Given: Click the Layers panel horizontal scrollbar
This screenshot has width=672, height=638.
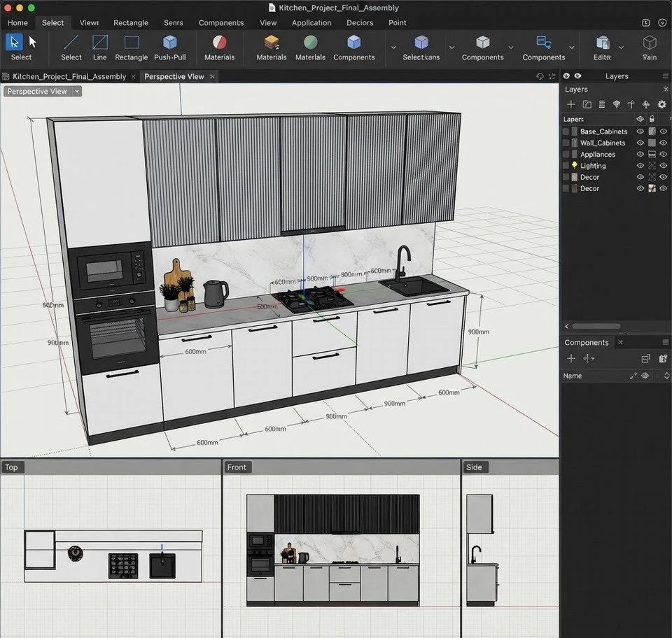Looking at the screenshot, I should click(596, 326).
